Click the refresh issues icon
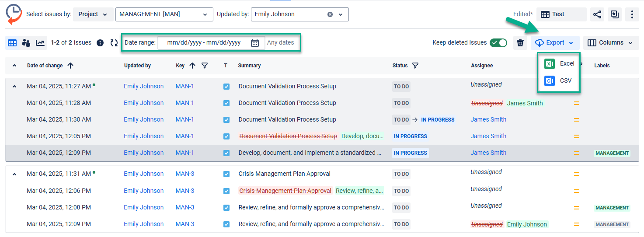This screenshot has height=237, width=644. pyautogui.click(x=114, y=43)
